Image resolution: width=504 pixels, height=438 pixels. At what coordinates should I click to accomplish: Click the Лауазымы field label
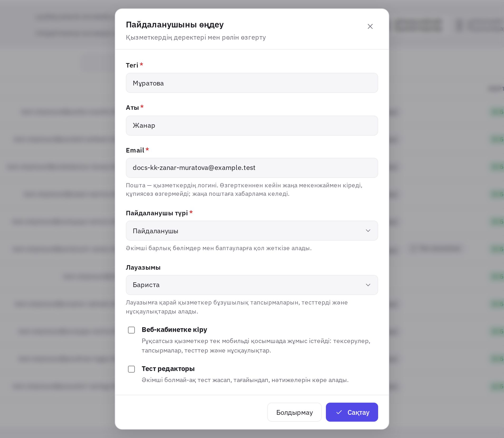click(143, 267)
